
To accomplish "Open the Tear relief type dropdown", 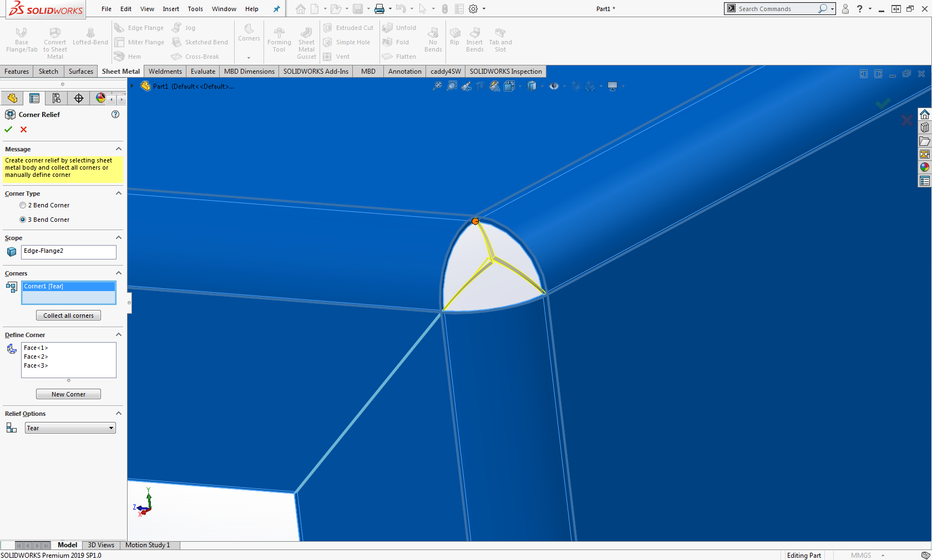I will point(70,428).
